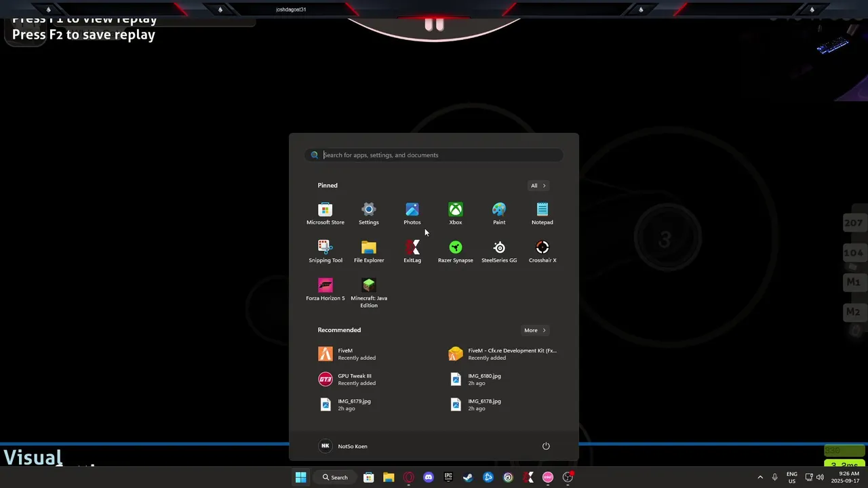868x488 pixels.
Task: Open Opera GX from the taskbar
Action: (408, 477)
